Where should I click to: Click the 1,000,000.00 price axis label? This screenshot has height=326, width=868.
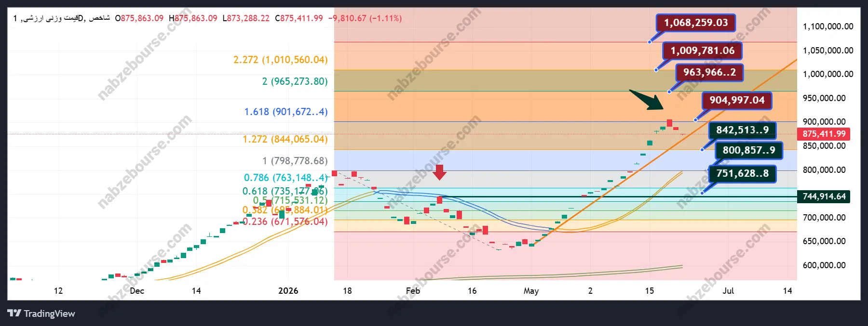[x=828, y=74]
